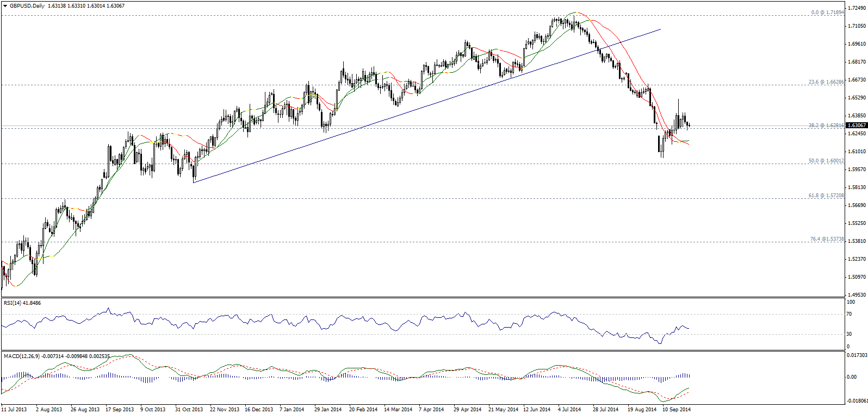Click the 29 Jan 2014 date label
The width and height of the screenshot is (868, 414).
328,410
